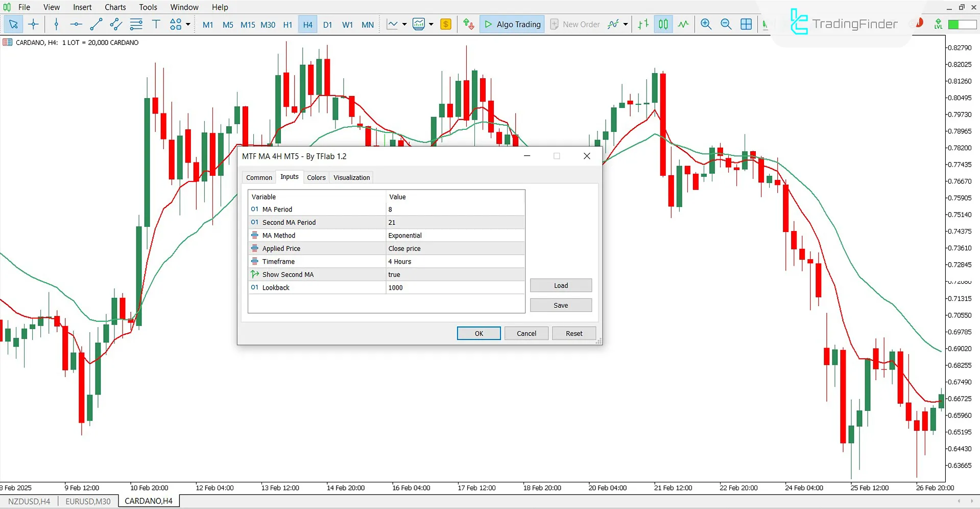980x509 pixels.
Task: Open a New Order
Action: click(575, 24)
